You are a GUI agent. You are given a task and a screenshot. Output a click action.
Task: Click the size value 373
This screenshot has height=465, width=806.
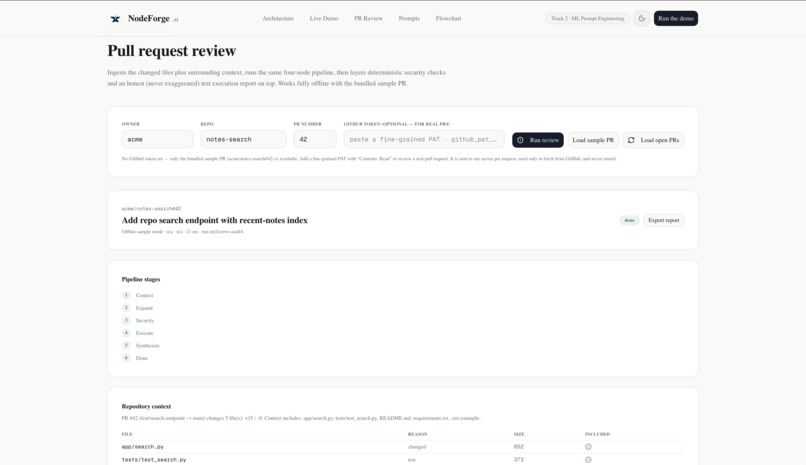coord(519,459)
